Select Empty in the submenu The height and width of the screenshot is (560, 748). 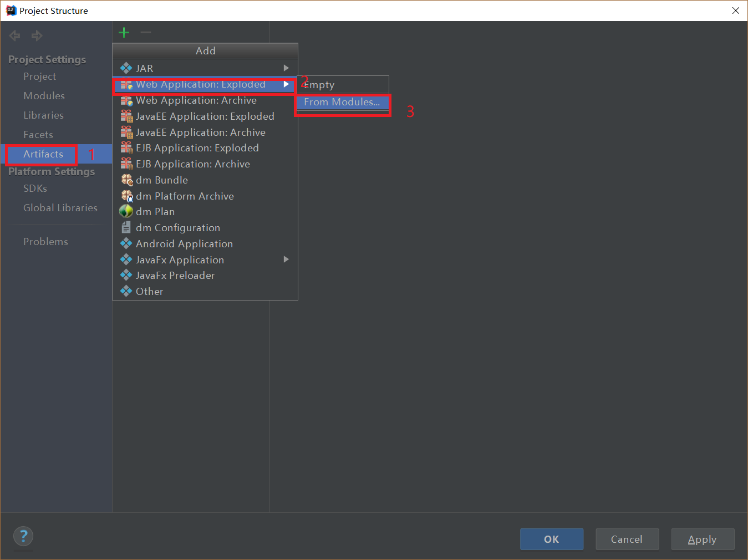click(x=343, y=85)
